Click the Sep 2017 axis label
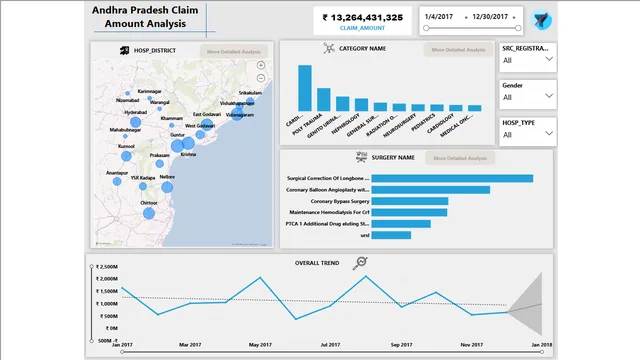This screenshot has width=640, height=360. (401, 345)
